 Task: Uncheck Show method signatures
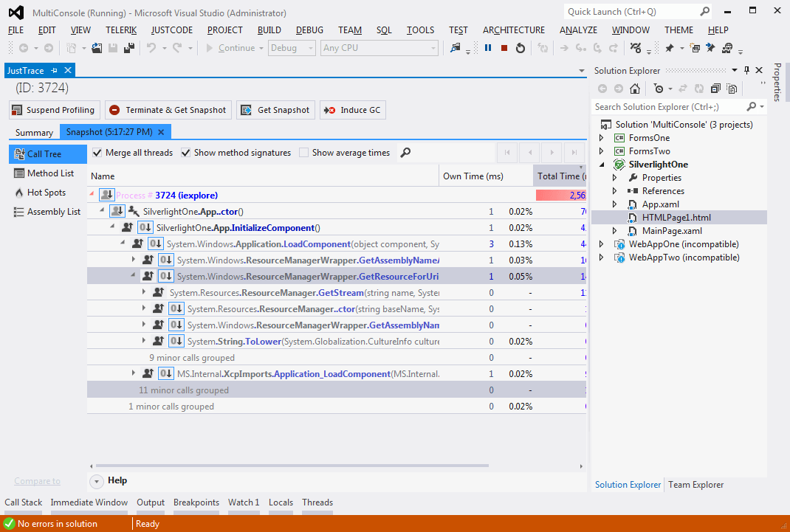(186, 153)
